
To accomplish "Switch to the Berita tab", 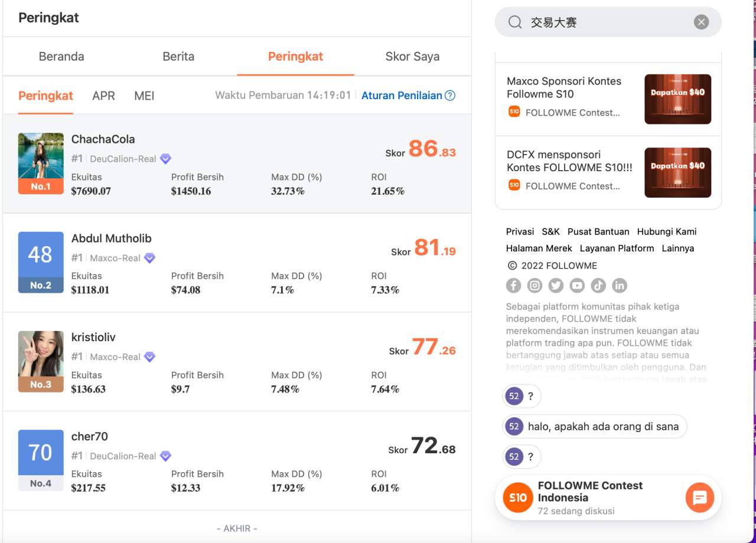I will 178,57.
